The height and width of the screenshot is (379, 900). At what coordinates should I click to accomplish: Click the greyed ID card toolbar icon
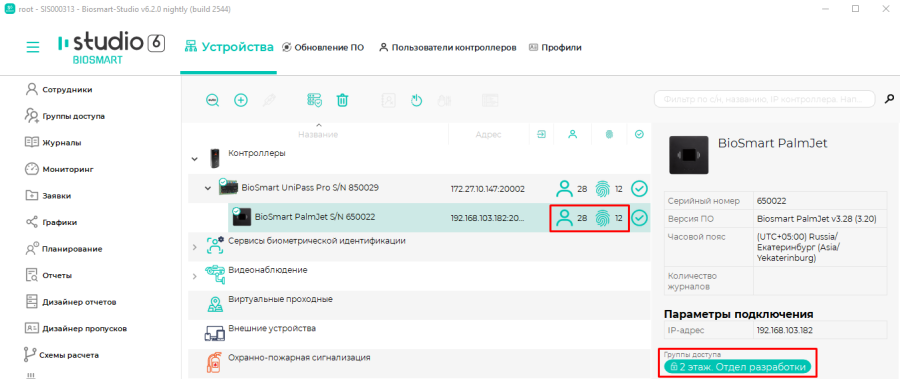(x=490, y=100)
